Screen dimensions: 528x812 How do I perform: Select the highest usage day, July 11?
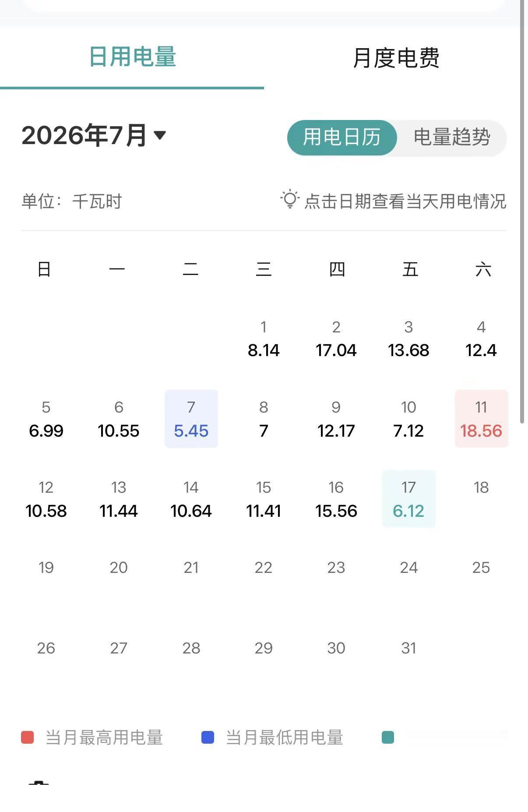pyautogui.click(x=481, y=419)
